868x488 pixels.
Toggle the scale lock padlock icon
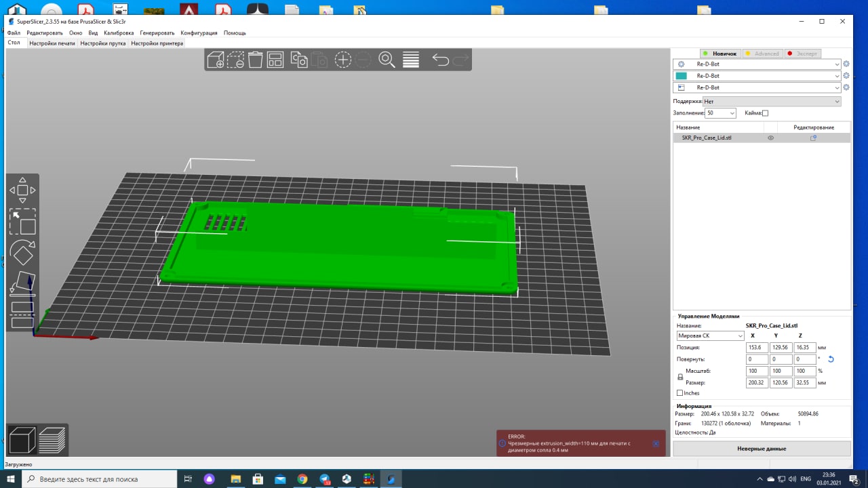tap(680, 377)
